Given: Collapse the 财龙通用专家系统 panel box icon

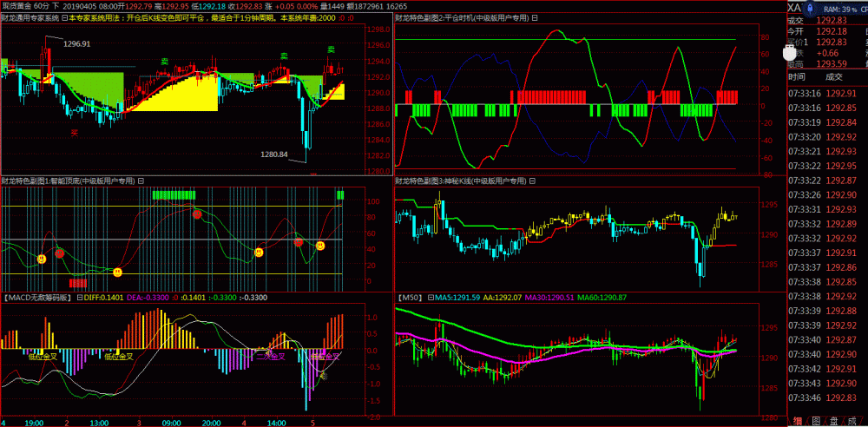Looking at the screenshot, I should (x=64, y=17).
